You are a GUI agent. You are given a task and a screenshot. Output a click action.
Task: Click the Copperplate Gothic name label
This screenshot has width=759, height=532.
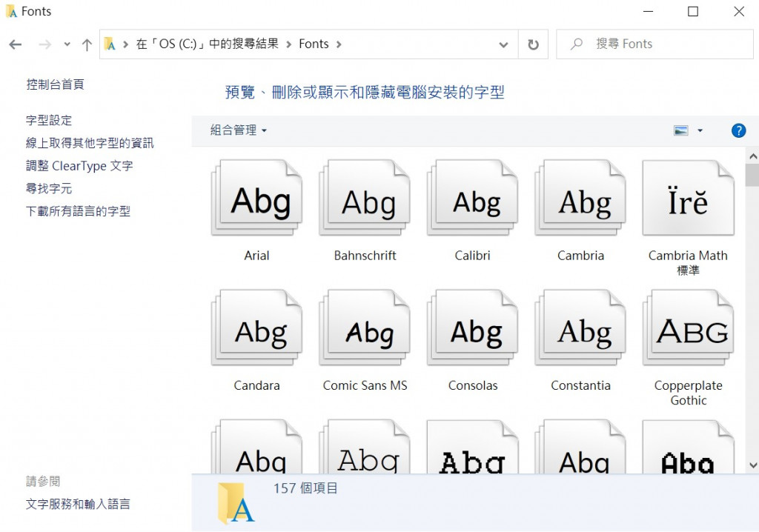tap(689, 393)
